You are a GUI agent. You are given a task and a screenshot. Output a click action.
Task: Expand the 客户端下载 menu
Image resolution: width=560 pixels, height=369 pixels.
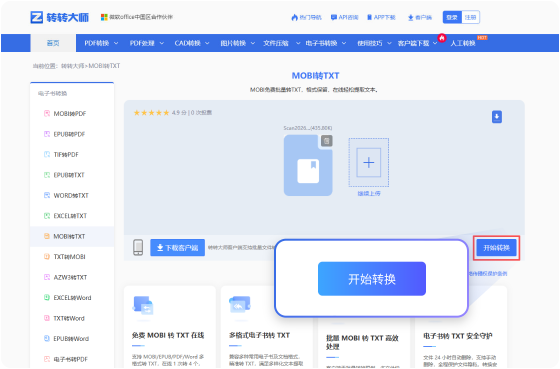[x=417, y=43]
